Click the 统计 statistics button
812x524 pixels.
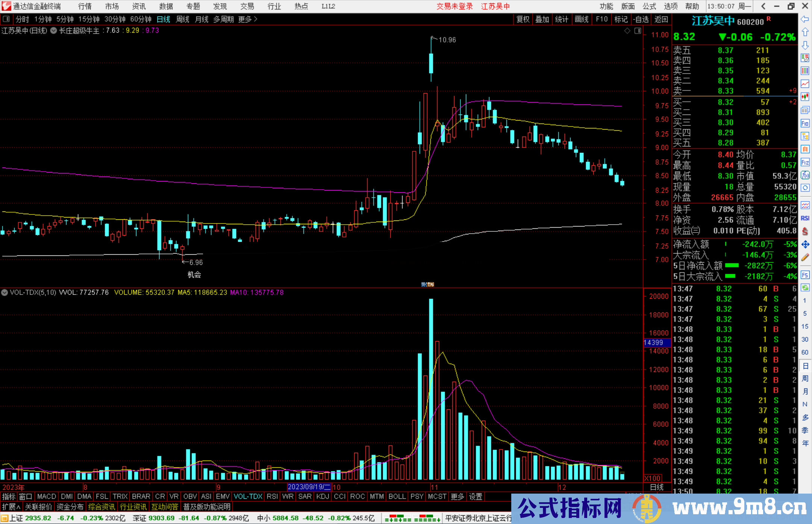click(562, 19)
